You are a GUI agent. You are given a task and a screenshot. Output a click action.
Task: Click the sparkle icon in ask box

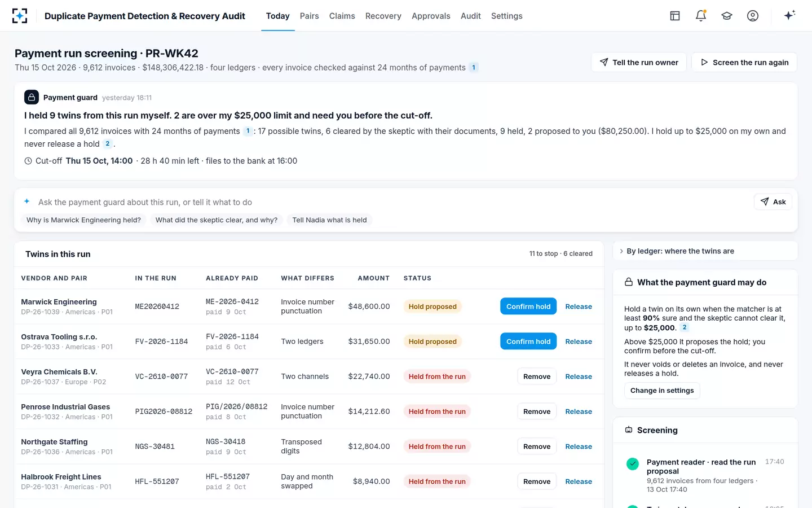[x=27, y=202]
